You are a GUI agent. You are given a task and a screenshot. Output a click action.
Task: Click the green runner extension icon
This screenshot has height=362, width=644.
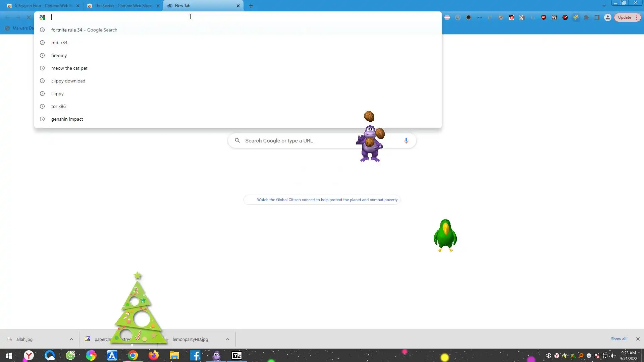tap(576, 17)
